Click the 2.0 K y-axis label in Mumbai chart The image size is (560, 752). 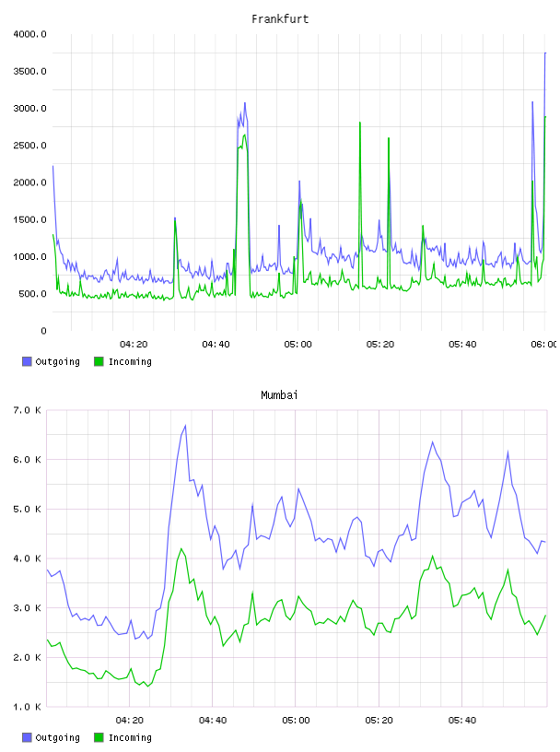tap(27, 657)
